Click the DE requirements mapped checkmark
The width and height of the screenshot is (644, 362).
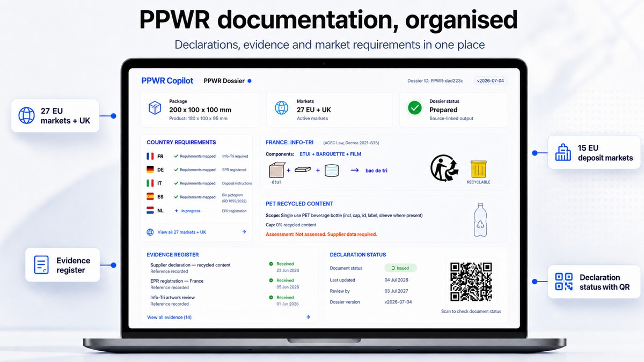(x=176, y=169)
